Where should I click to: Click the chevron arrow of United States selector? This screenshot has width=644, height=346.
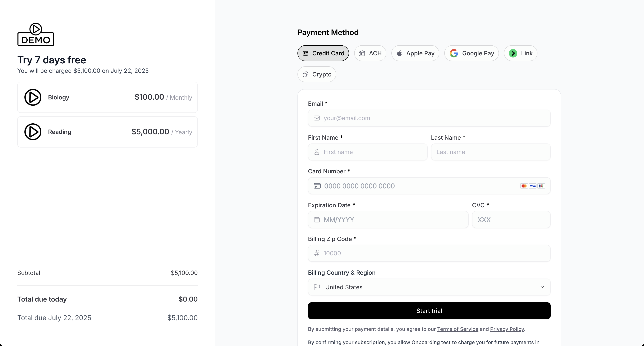tap(542, 287)
